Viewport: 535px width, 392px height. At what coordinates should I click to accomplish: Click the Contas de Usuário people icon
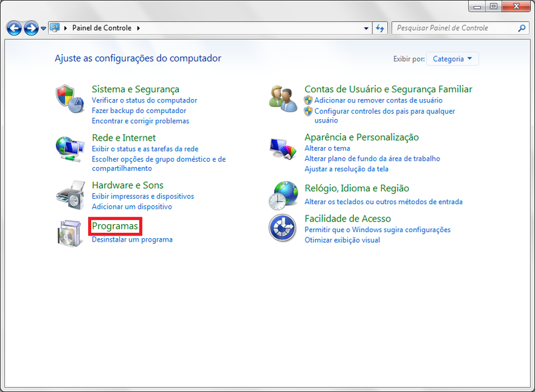pyautogui.click(x=282, y=99)
